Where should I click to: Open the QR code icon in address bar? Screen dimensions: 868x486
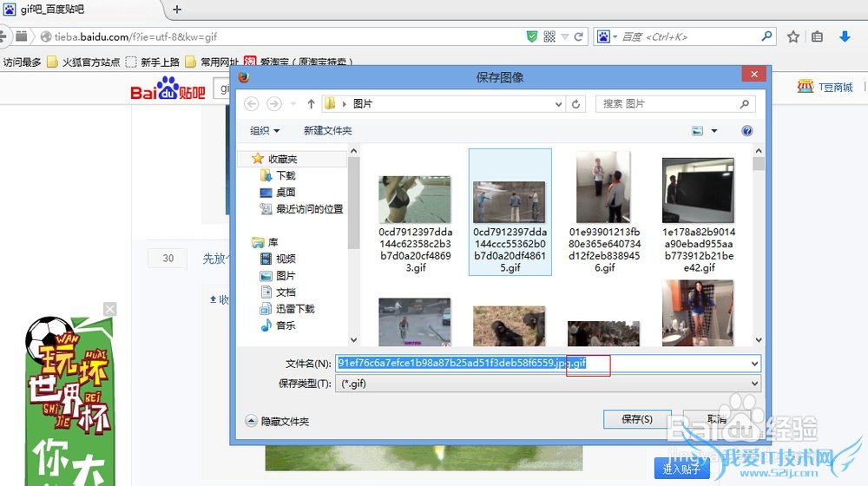pyautogui.click(x=549, y=36)
